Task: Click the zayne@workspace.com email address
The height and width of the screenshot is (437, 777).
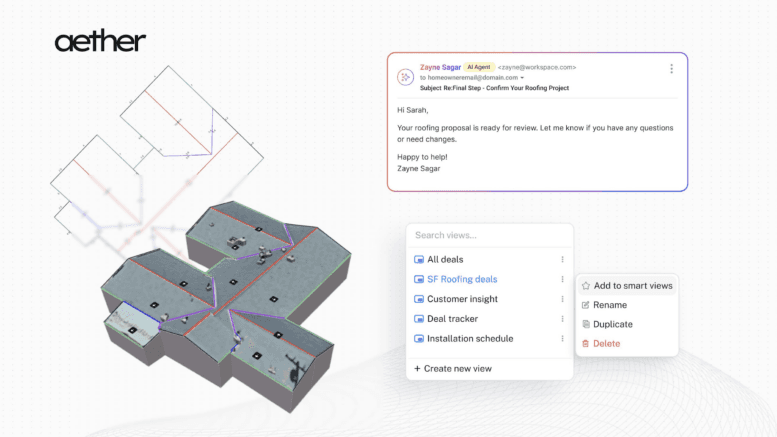Action: [x=537, y=67]
